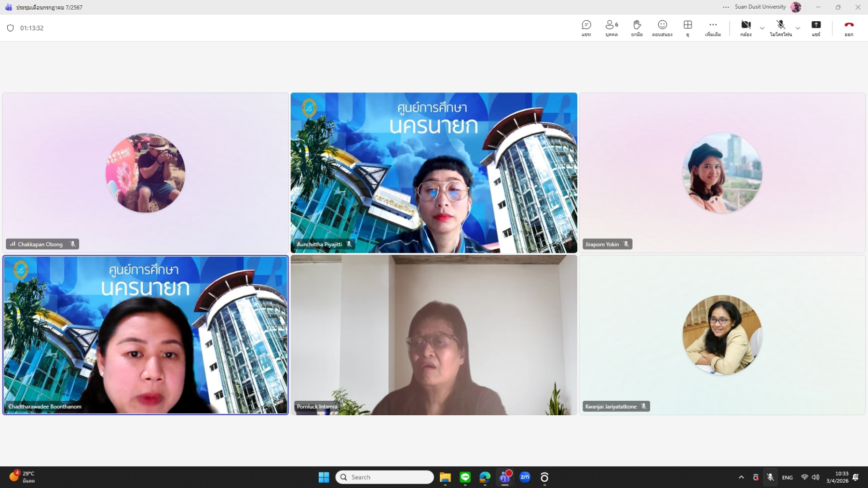
Task: Click the meeting security shield icon
Action: (x=11, y=28)
